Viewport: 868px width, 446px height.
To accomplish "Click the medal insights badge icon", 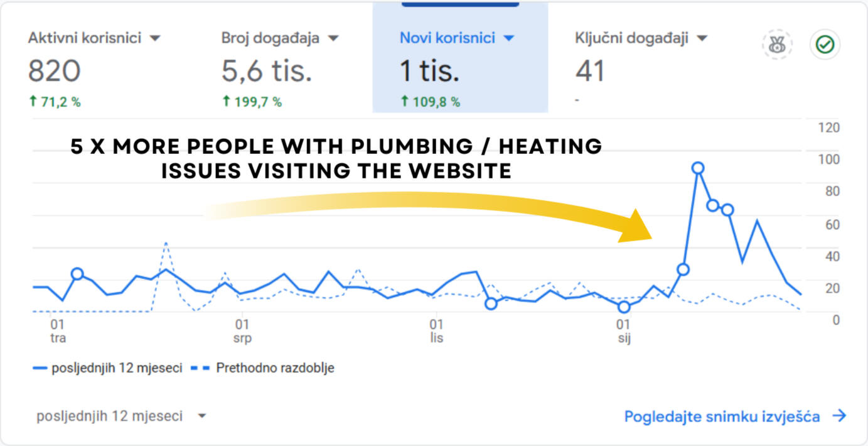I will pyautogui.click(x=777, y=45).
